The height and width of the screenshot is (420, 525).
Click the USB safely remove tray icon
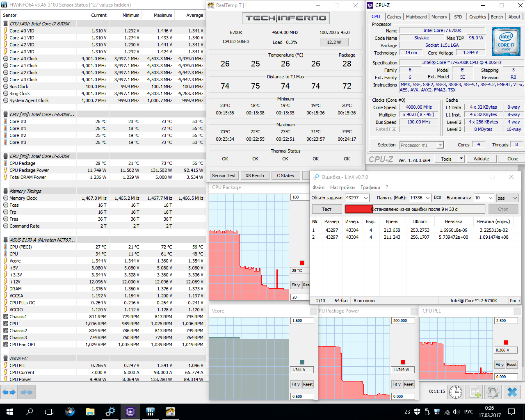(427, 412)
